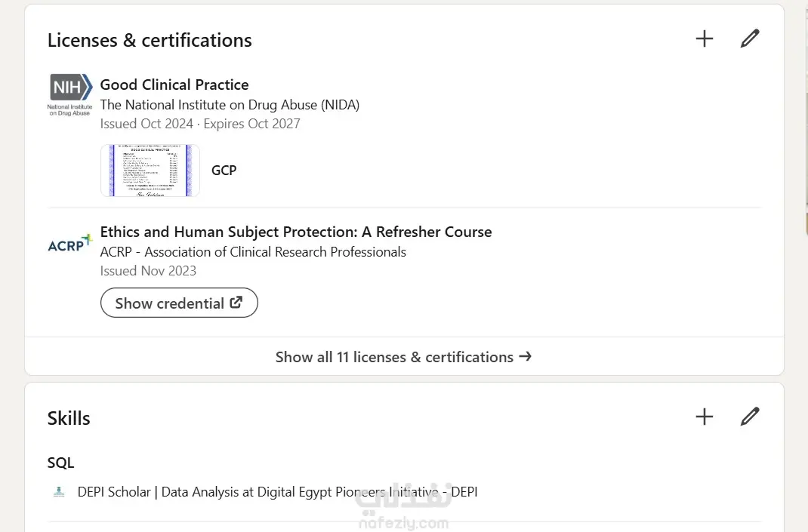Open the GCP certificate thumbnail
The width and height of the screenshot is (808, 532).
click(x=150, y=171)
